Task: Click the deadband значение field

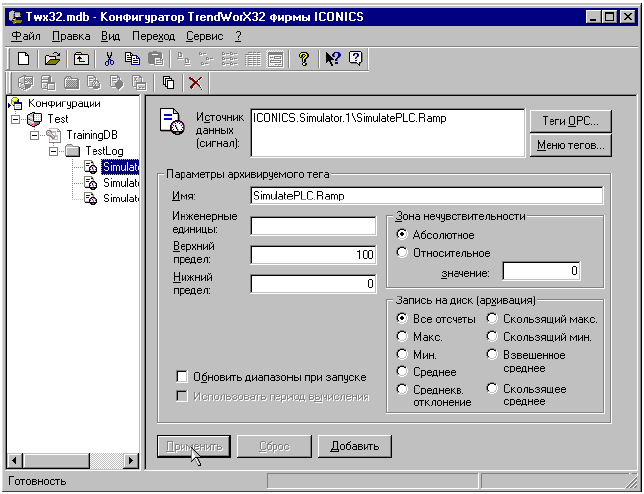Action: (x=541, y=271)
